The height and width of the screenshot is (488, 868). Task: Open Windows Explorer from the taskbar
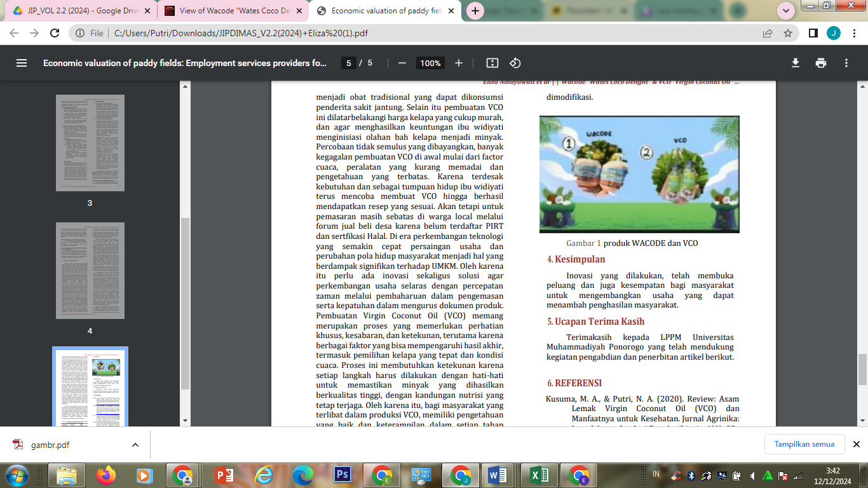(67, 475)
